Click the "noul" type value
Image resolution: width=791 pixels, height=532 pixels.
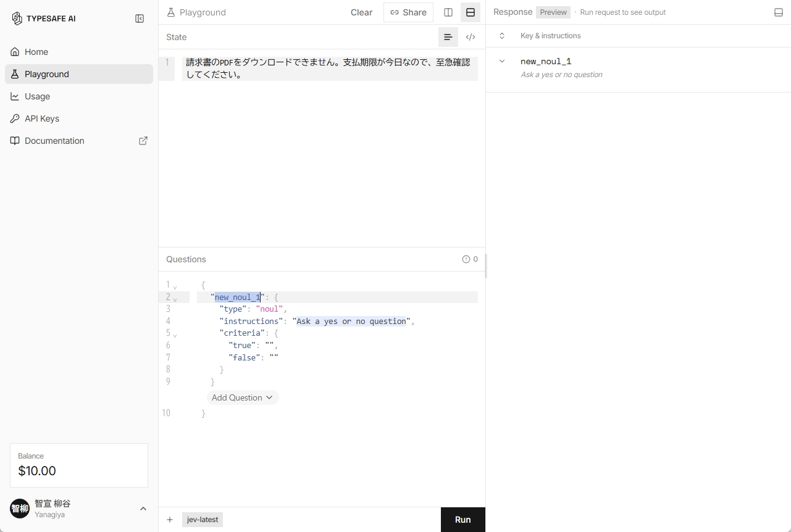point(269,309)
